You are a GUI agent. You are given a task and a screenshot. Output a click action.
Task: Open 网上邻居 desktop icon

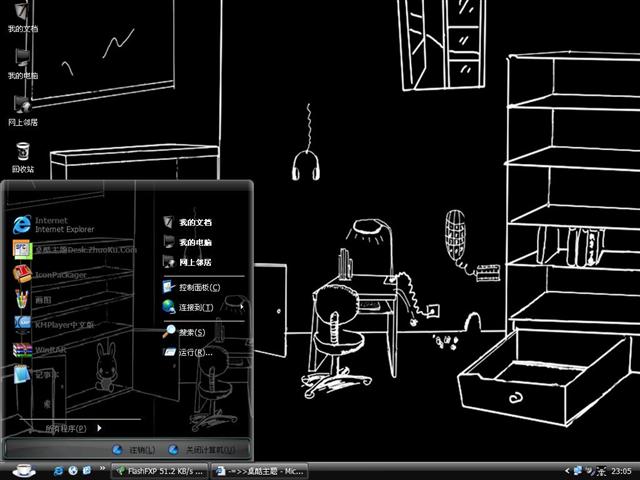coord(23,111)
